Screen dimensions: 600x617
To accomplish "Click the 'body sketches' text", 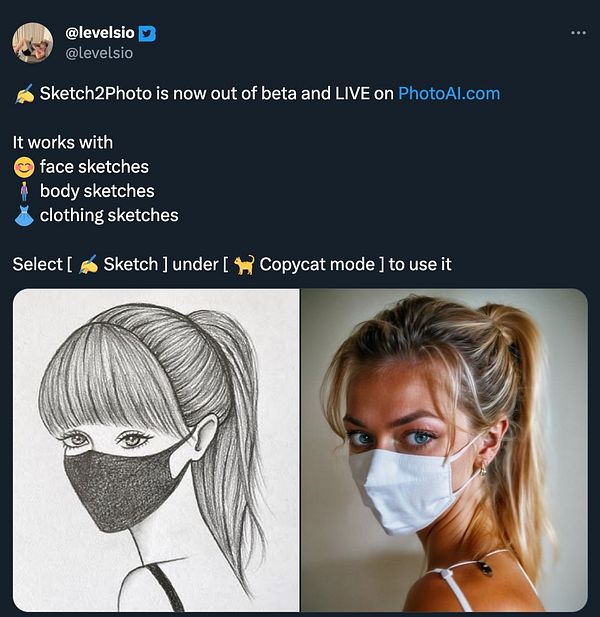I will tap(97, 191).
